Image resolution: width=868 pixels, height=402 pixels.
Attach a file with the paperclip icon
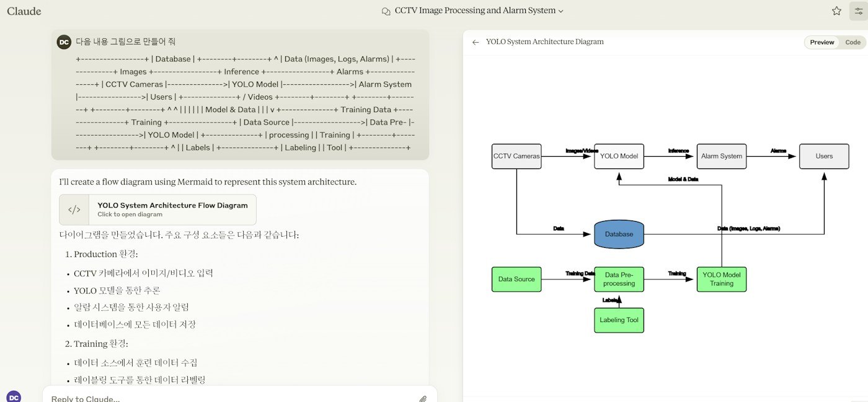[x=423, y=399]
